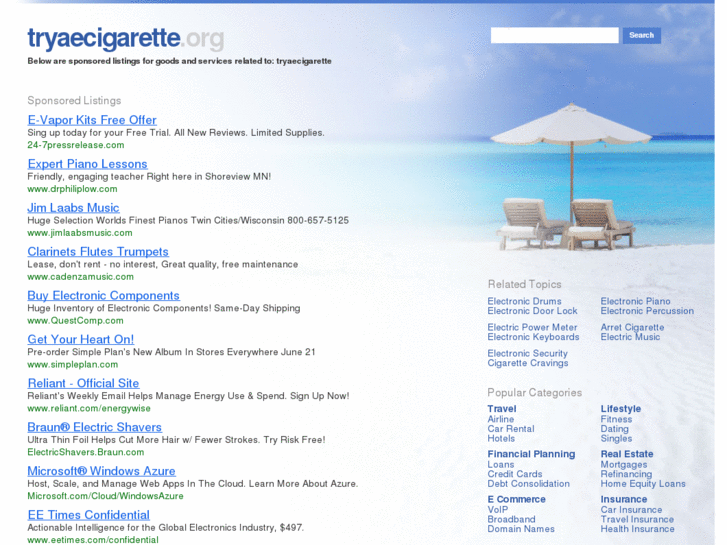Screen dimensions: 727x545
Task: Open the Refinancing category link
Action: tap(626, 474)
